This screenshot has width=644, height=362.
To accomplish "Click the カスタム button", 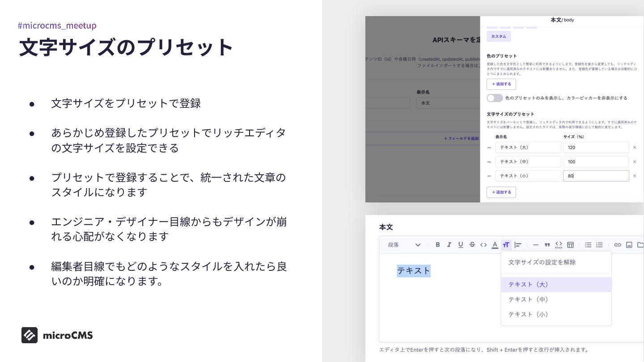I will pos(499,36).
